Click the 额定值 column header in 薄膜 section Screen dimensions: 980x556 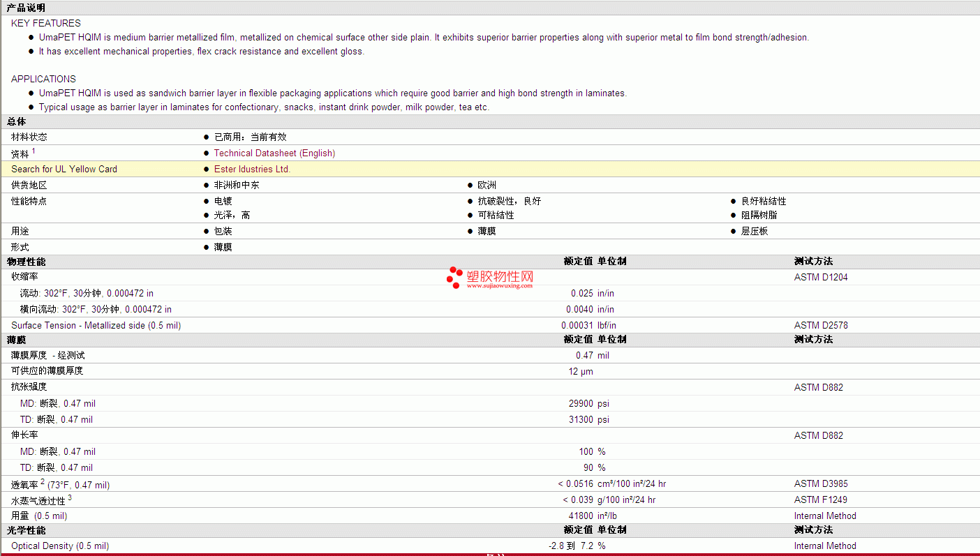[578, 340]
